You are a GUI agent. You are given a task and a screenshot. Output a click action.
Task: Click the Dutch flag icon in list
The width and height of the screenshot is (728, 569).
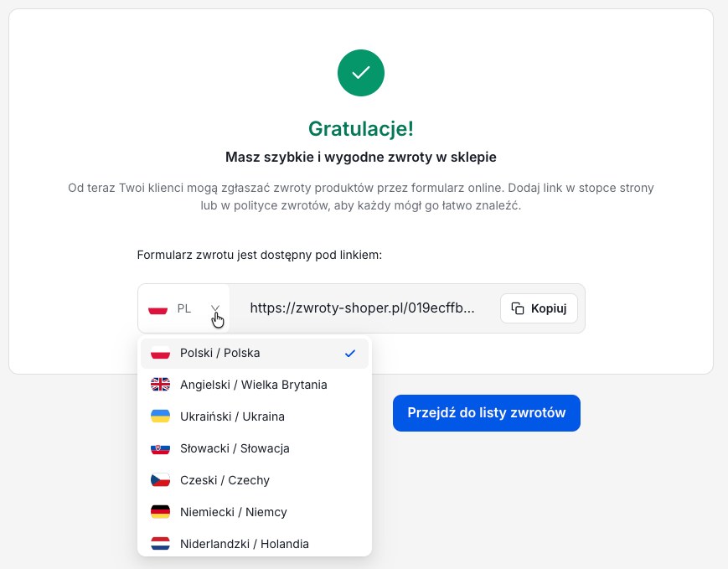pos(160,544)
